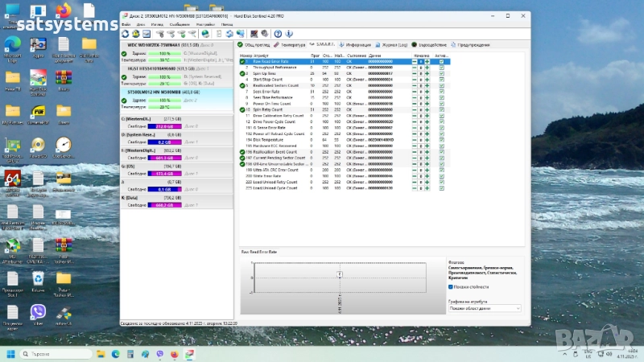Uncheck the active checkbox for Raw Read Error Rate
Image resolution: width=644 pixels, height=362 pixels.
[x=441, y=61]
